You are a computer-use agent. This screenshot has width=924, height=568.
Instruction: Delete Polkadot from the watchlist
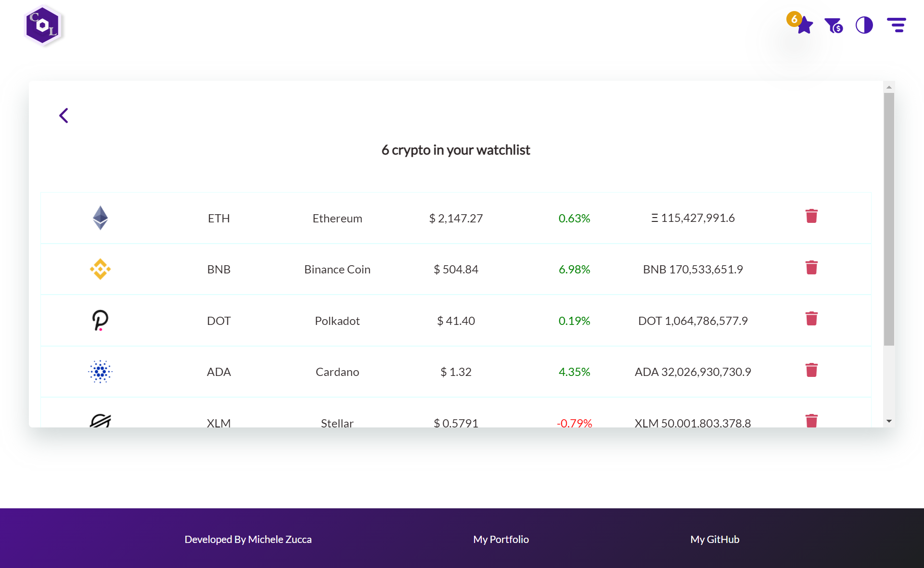811,319
